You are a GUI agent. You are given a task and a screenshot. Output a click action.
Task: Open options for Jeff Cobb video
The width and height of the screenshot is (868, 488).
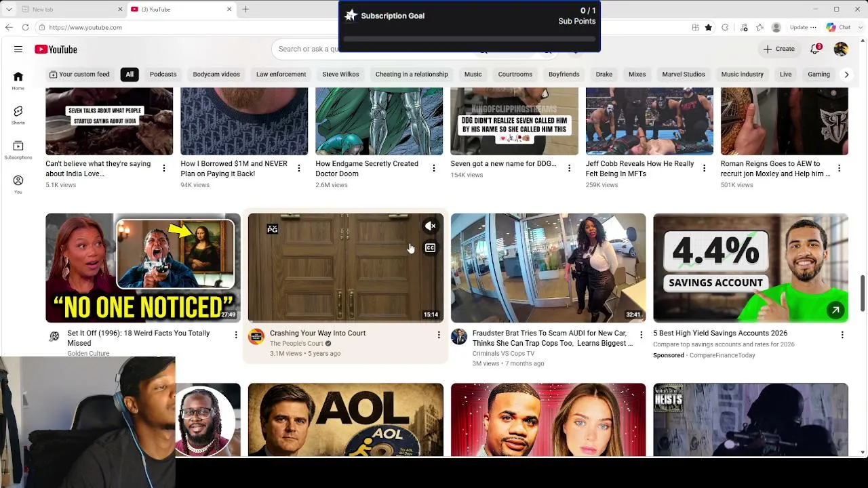704,168
